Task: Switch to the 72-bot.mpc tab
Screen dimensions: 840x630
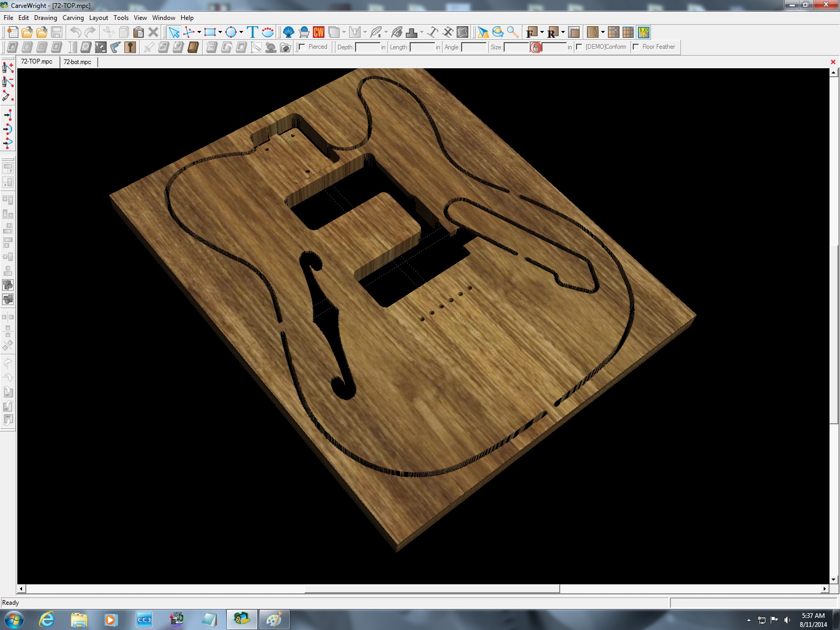Action: [x=77, y=62]
